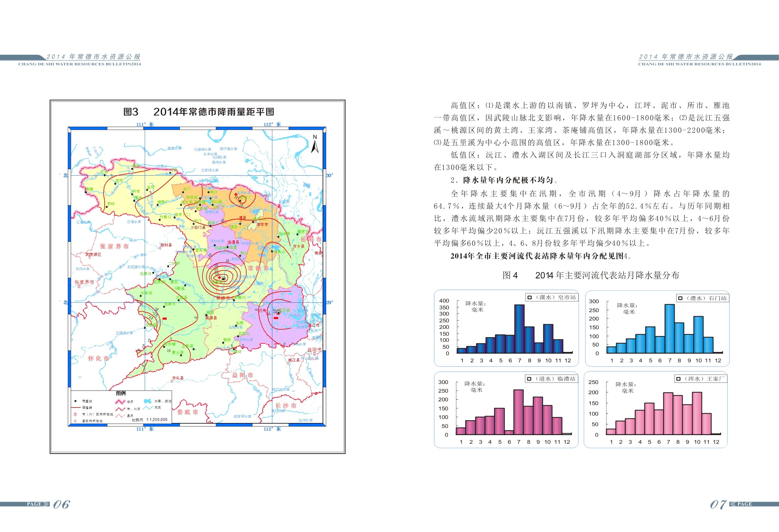Click the 雨量站 dot symbol in the legend

coord(75,401)
